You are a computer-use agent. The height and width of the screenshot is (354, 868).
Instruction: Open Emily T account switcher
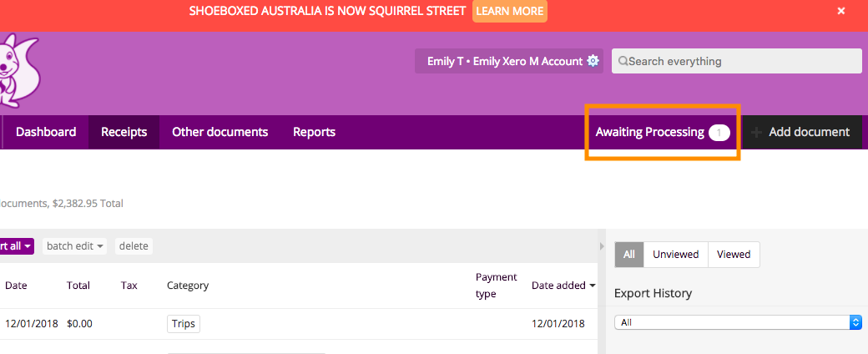tap(509, 61)
